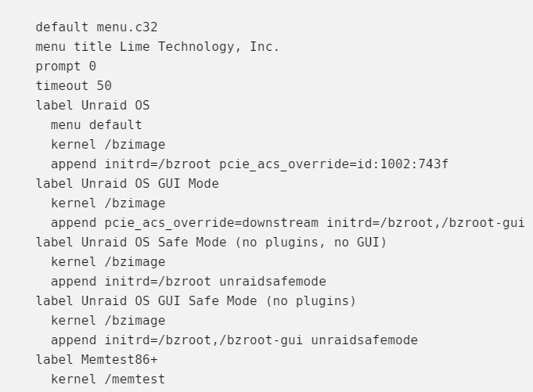Click the 'pcie_acs_override=downstream' text
This screenshot has width=533, height=392.
[211, 223]
